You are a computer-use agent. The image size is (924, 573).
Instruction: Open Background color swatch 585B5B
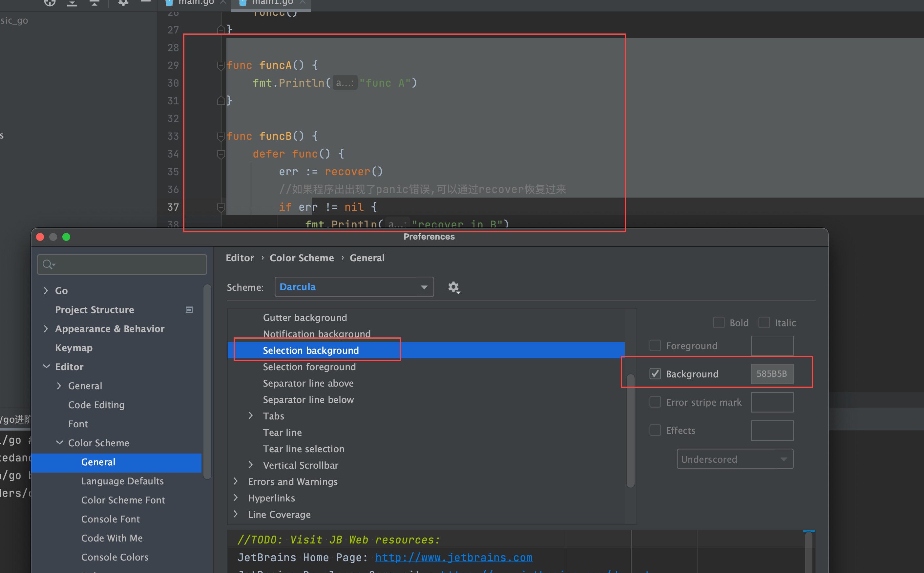772,374
